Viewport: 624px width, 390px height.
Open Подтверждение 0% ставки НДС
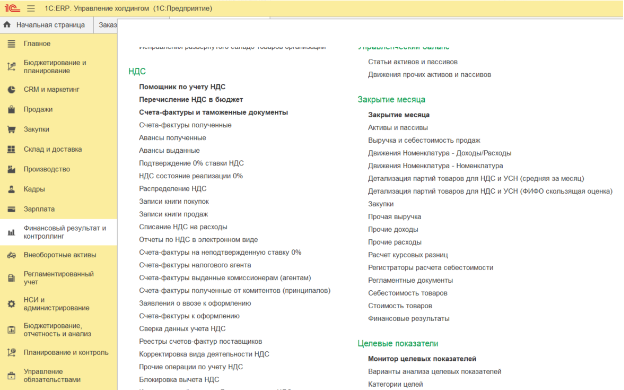coord(191,163)
